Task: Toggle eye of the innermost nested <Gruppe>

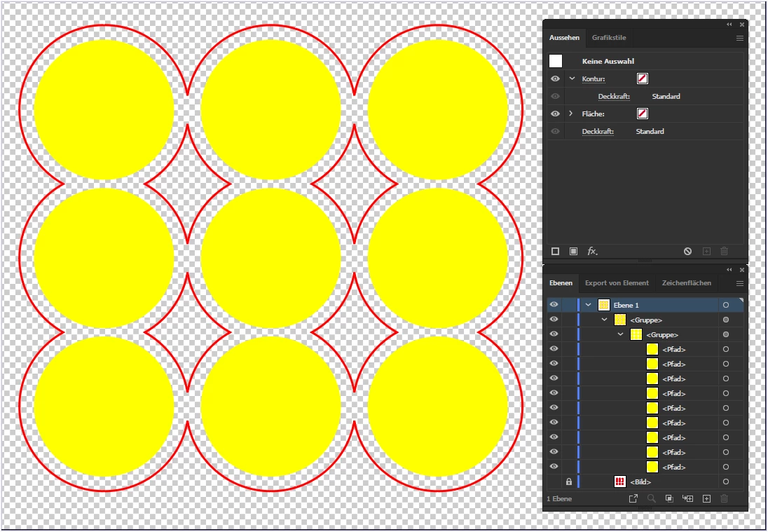Action: tap(554, 334)
